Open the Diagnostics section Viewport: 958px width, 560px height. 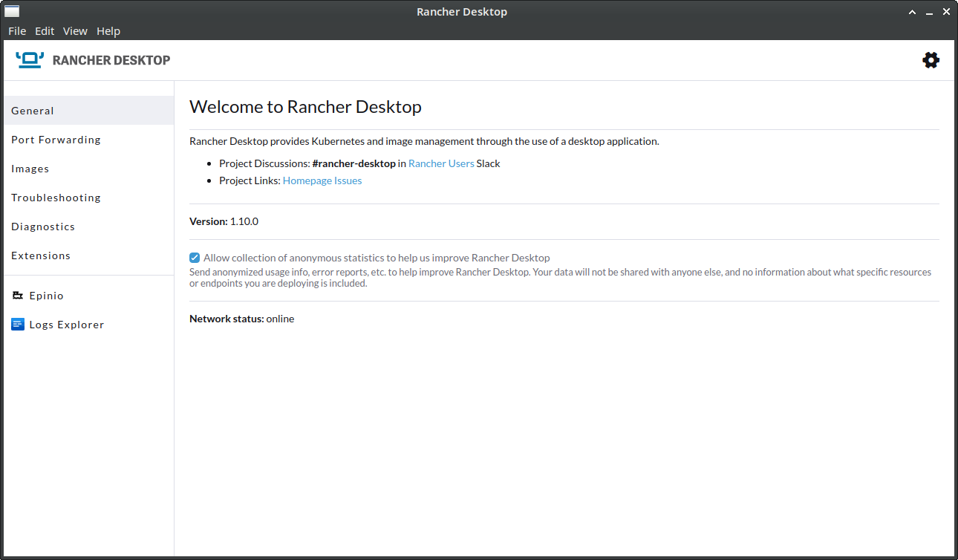[x=42, y=226]
